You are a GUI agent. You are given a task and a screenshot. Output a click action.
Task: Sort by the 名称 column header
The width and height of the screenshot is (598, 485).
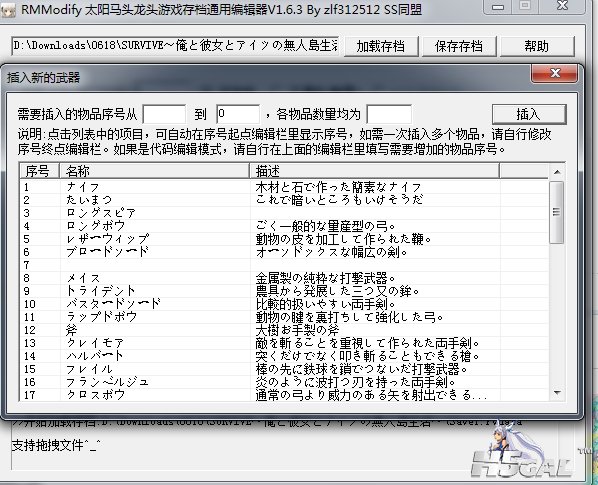[154, 171]
